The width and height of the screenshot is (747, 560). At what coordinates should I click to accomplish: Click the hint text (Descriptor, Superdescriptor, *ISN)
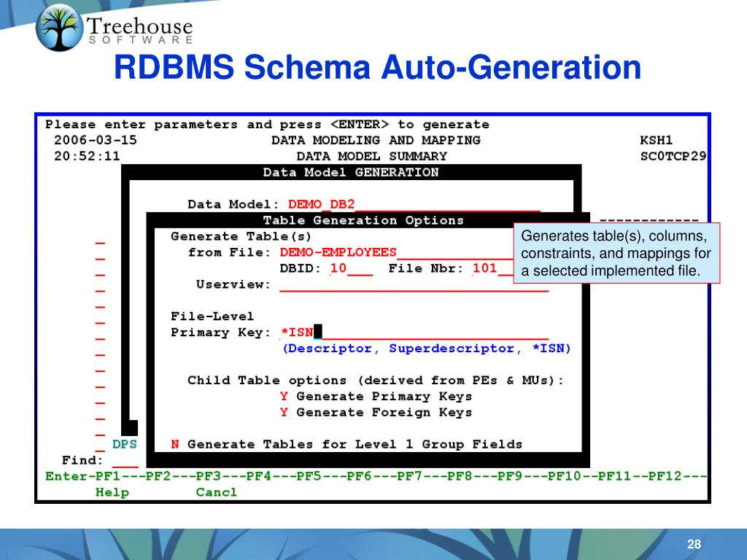426,349
